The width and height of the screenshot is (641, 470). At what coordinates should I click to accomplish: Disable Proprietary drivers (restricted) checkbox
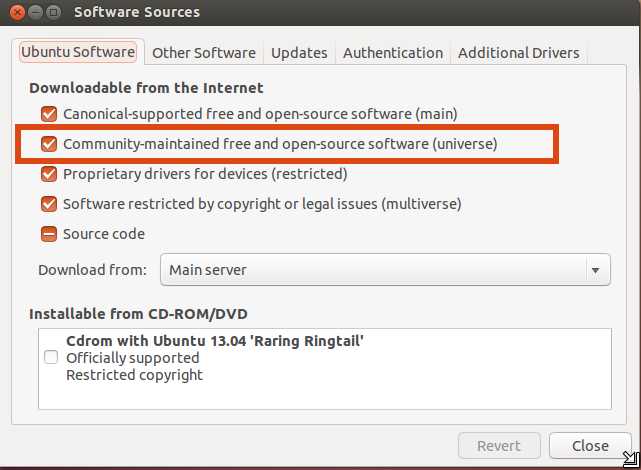[49, 174]
